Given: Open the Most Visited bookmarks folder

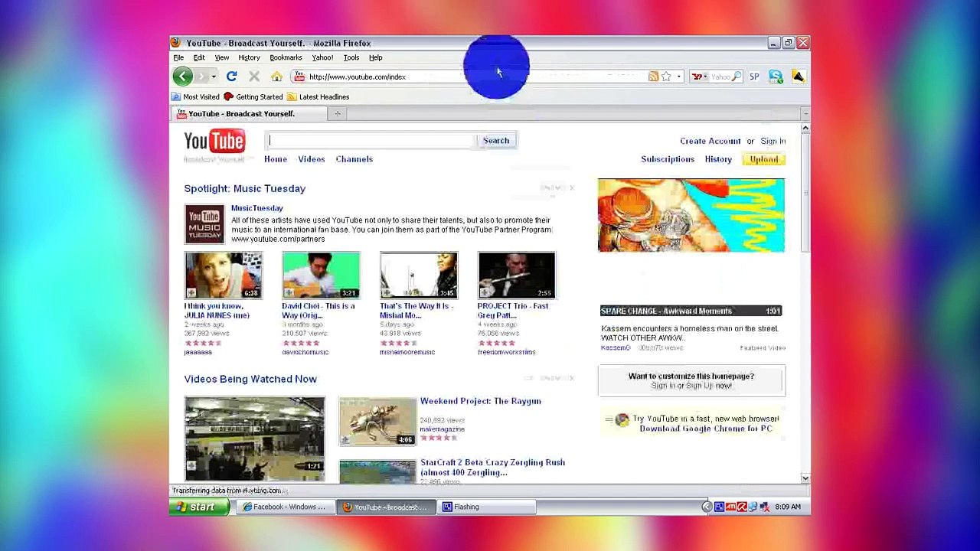Looking at the screenshot, I should 195,97.
